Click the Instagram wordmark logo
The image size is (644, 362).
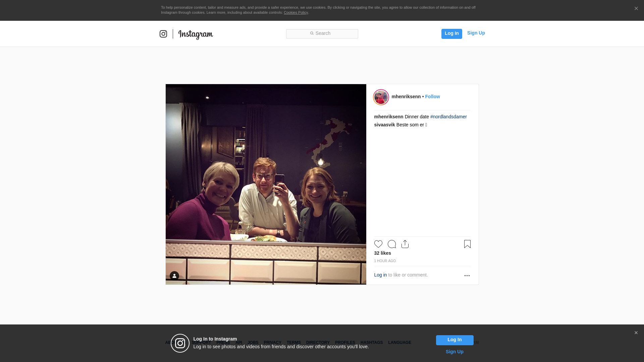coord(196,34)
